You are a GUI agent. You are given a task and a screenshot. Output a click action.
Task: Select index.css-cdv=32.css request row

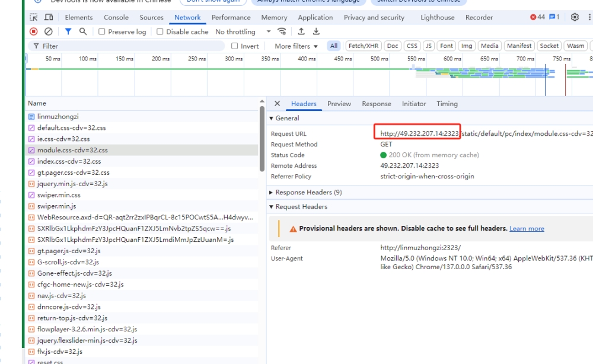tap(142, 161)
